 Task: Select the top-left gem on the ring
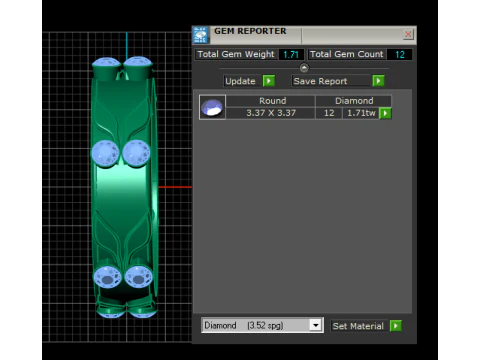[x=106, y=63]
